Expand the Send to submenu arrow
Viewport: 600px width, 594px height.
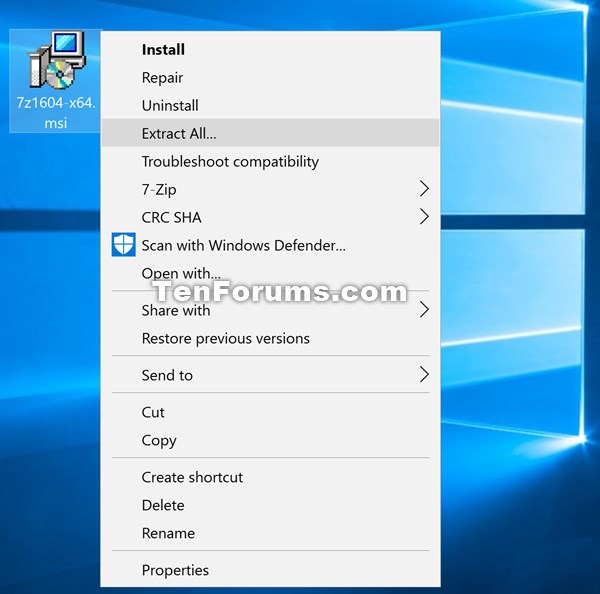tap(424, 375)
